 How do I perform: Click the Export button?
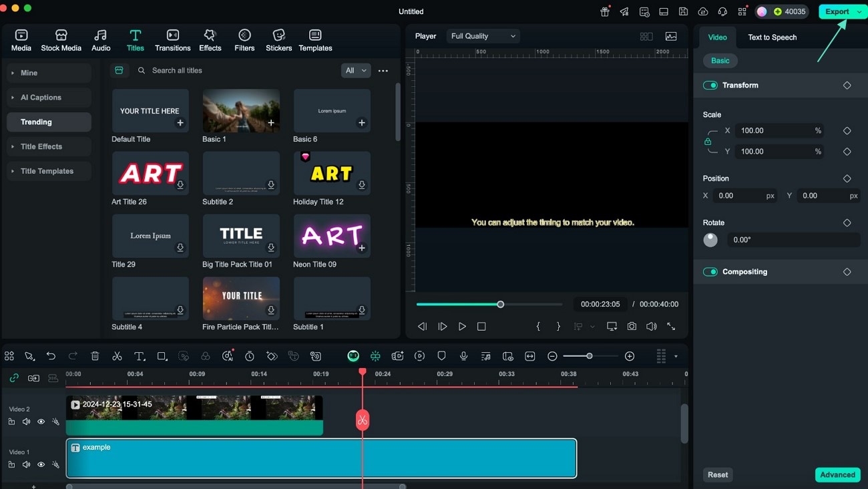tap(837, 12)
